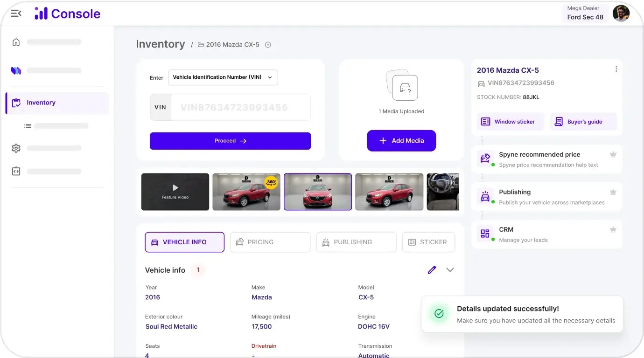
Task: Collapse the Vehicle info section chevron
Action: 450,270
